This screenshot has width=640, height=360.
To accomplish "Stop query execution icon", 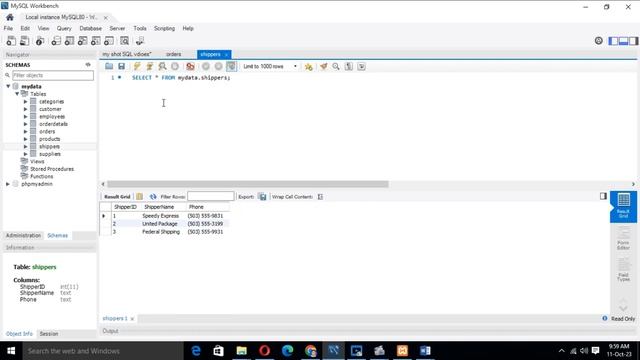I will point(175,66).
